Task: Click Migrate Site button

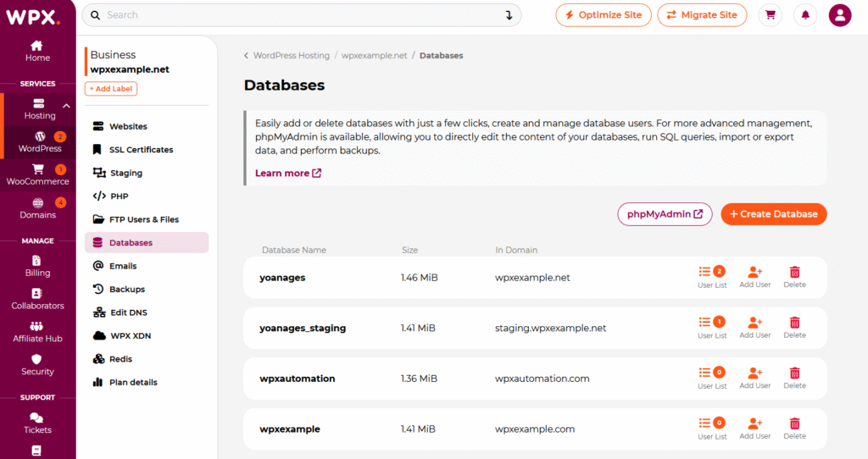Action: tap(702, 15)
